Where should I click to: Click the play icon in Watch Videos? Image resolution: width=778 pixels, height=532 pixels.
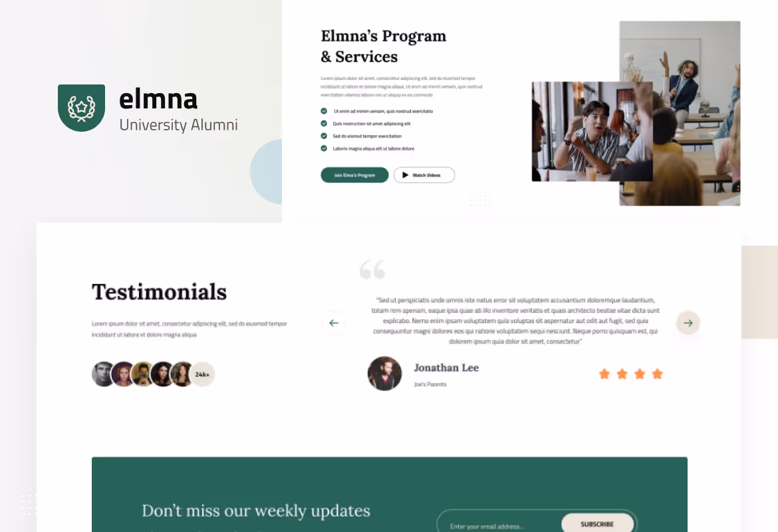coord(405,175)
